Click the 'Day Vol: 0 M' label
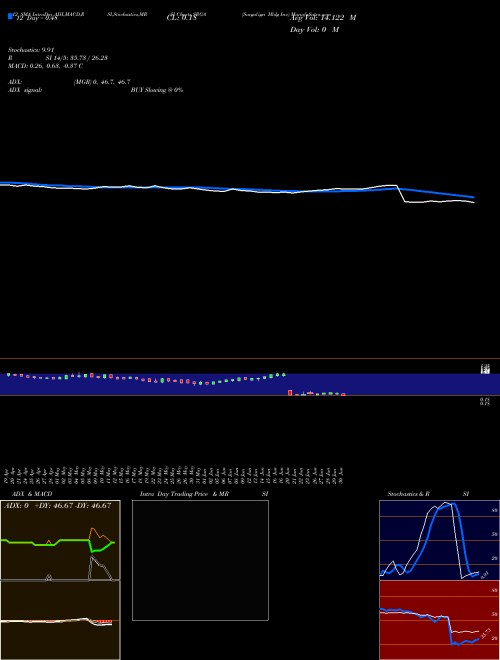Image resolution: width=500 pixels, height=660 pixels. click(314, 29)
